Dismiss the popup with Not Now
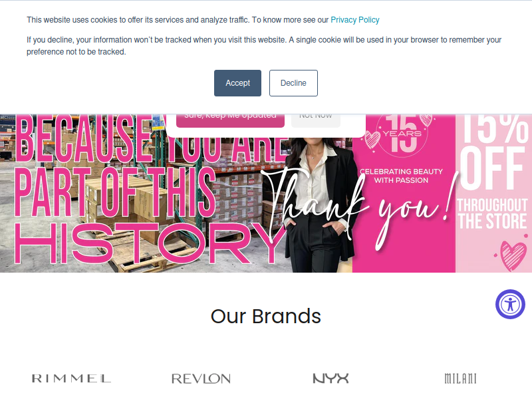 tap(315, 120)
